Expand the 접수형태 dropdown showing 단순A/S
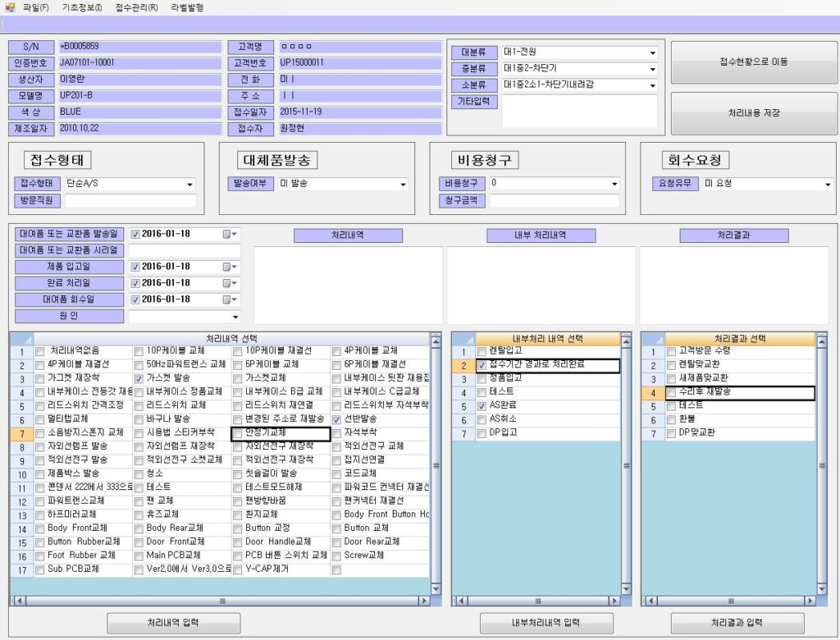The width and height of the screenshot is (840, 640). point(190,185)
